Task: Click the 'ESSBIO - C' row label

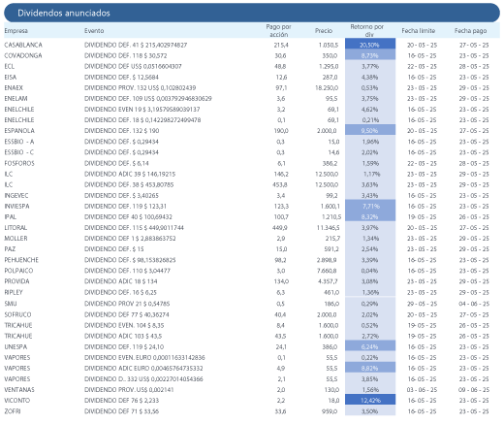Action: pyautogui.click(x=19, y=152)
